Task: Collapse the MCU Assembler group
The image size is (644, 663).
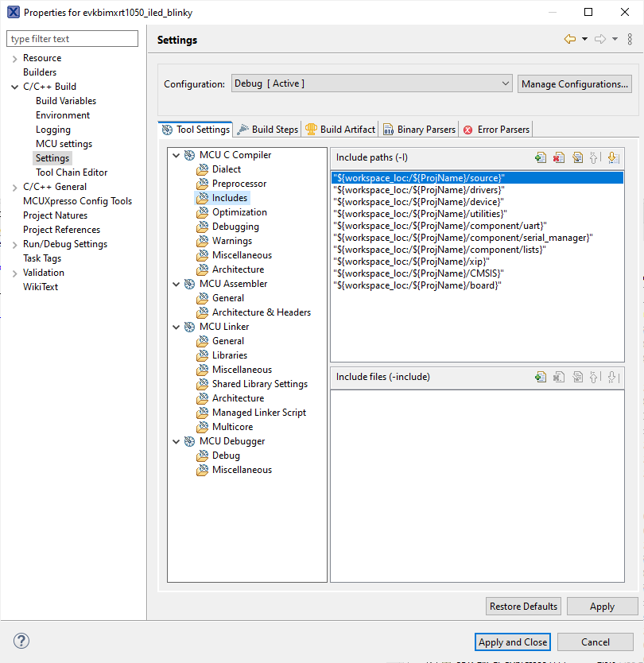Action: (177, 284)
